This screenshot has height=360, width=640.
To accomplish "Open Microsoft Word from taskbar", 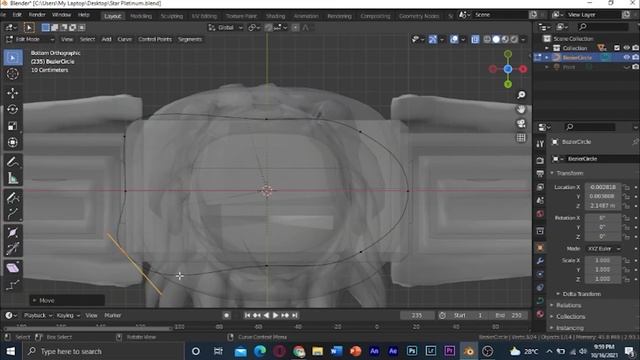I will click(x=336, y=351).
